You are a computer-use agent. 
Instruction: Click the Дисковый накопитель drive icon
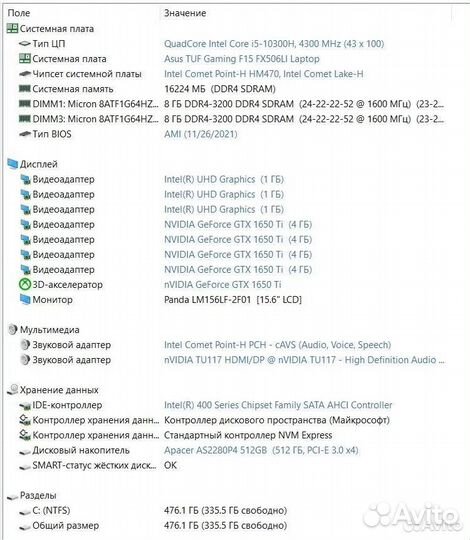coord(25,451)
